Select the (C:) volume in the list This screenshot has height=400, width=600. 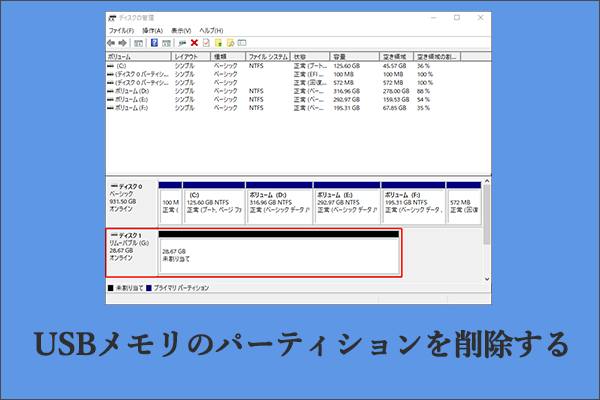click(x=121, y=66)
